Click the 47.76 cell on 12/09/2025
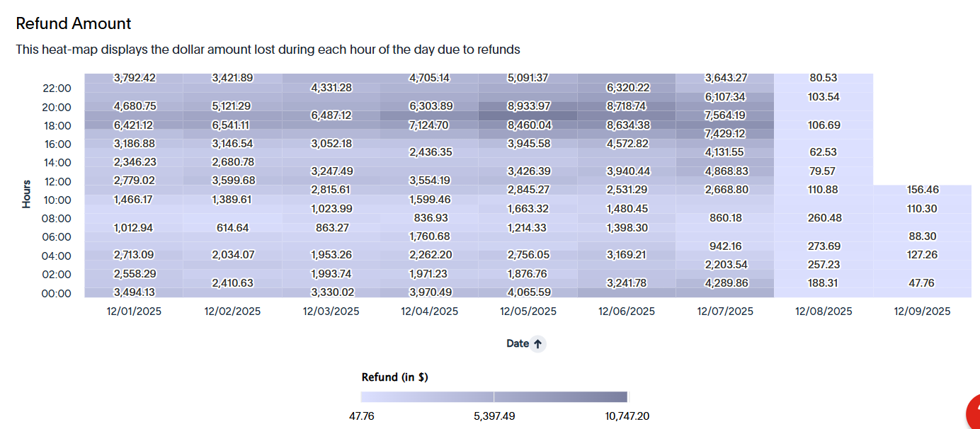The width and height of the screenshot is (980, 429). click(921, 282)
